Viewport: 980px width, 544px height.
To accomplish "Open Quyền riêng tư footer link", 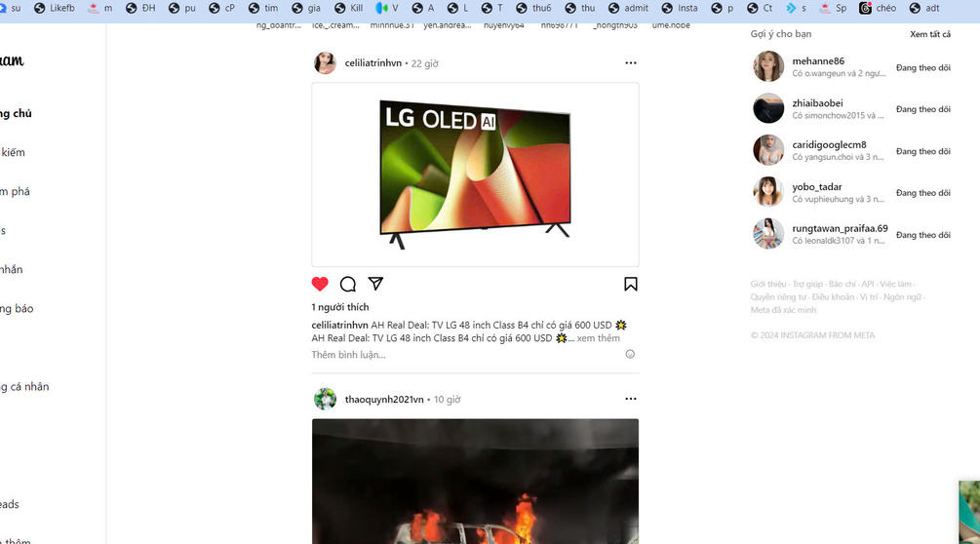I will [x=778, y=297].
